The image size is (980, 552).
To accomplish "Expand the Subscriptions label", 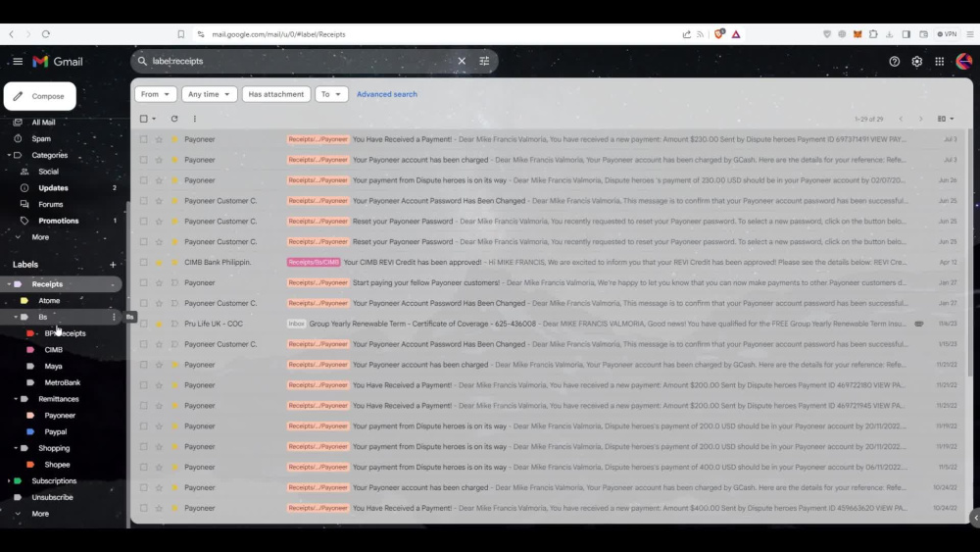I will (x=9, y=480).
